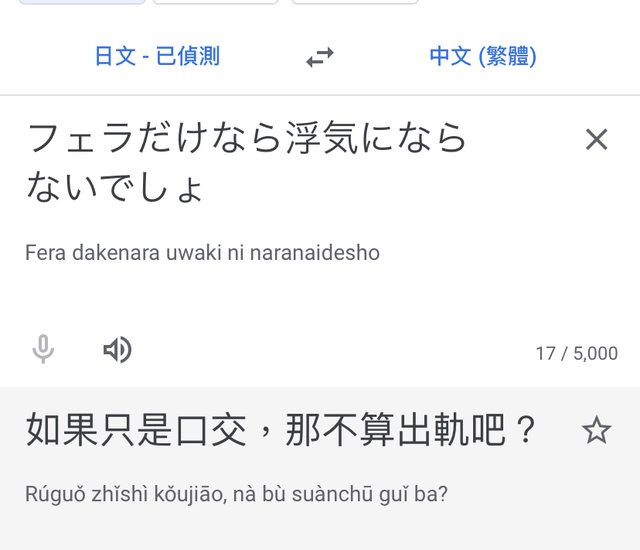The width and height of the screenshot is (640, 550).
Task: Click the 17 / 5,000 character counter
Action: pos(576,353)
